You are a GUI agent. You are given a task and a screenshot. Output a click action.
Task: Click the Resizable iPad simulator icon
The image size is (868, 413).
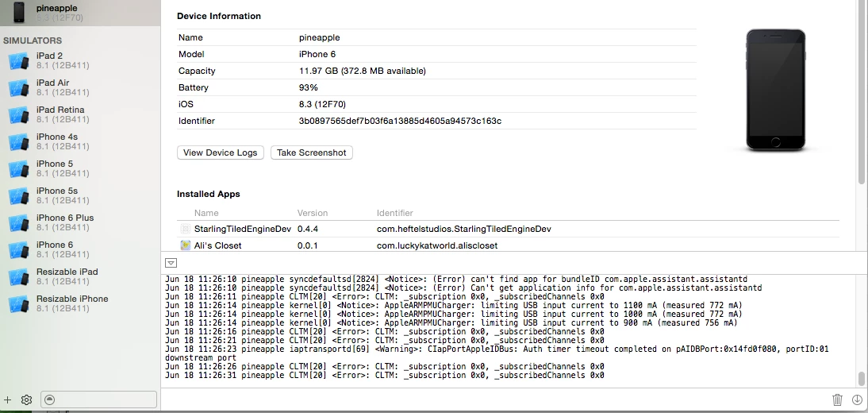(x=18, y=276)
